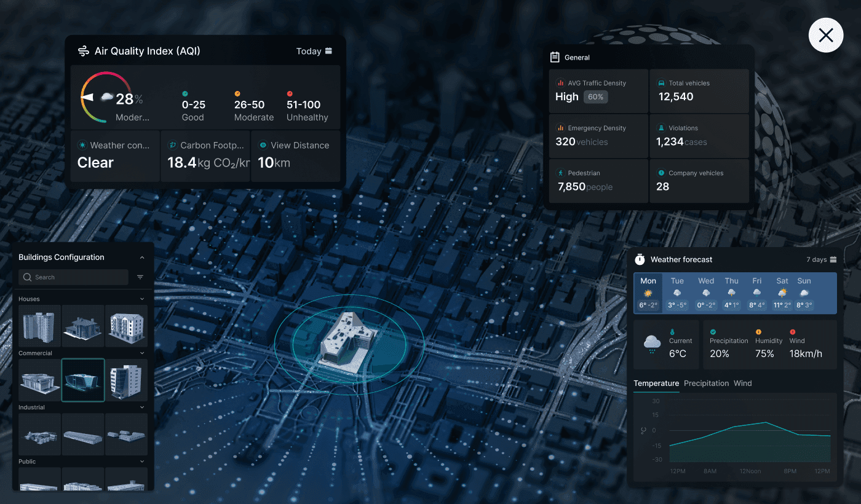
Task: Collapse the Buildings Configuration panel
Action: 142,258
